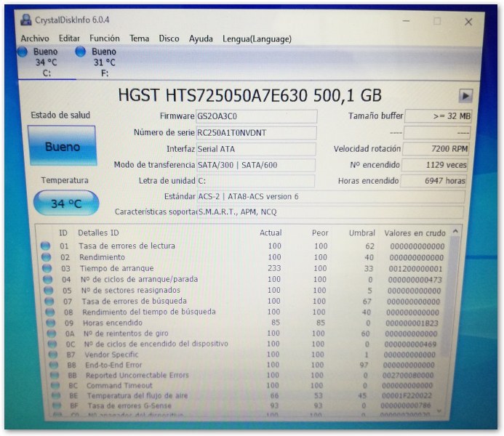Click the scroll up arrow of SMART list
Viewport: 504px width, 436px height.
click(x=455, y=231)
